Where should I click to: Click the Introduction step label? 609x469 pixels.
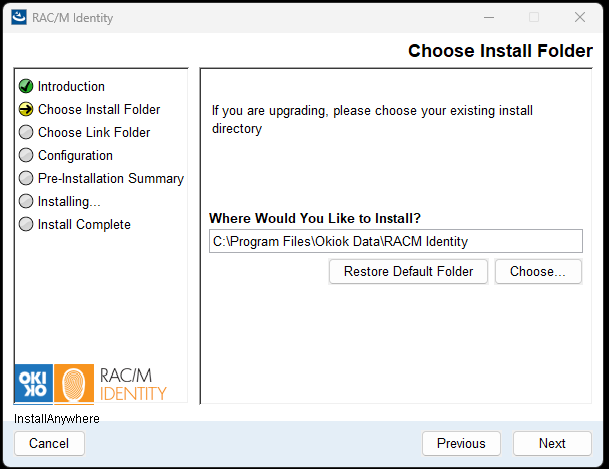pyautogui.click(x=71, y=86)
